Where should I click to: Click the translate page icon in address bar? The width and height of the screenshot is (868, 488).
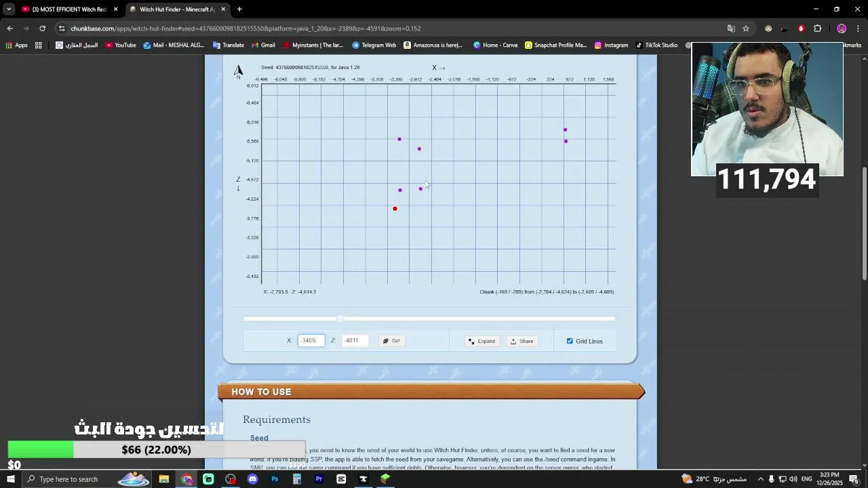pyautogui.click(x=731, y=28)
